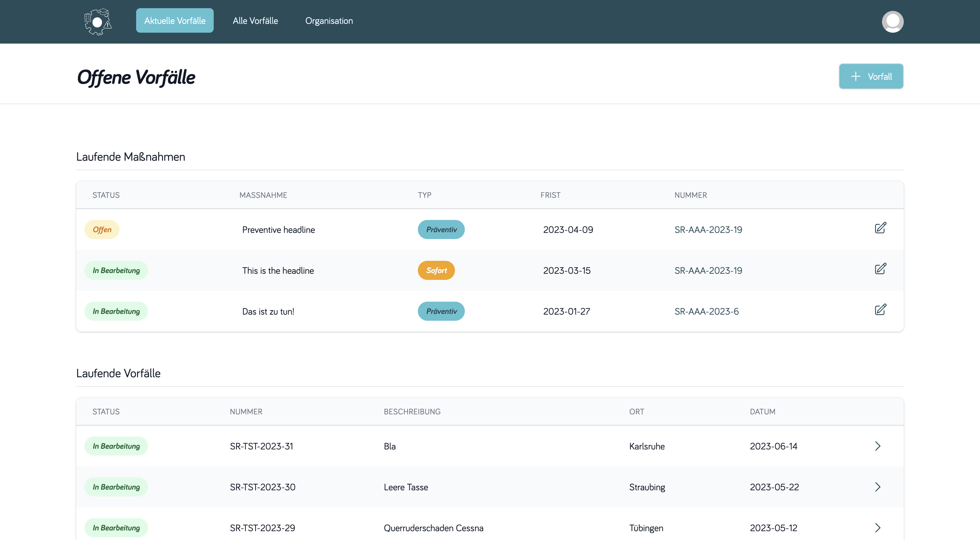Viewport: 980px width, 540px height.
Task: Open the Organisation menu item
Action: (329, 21)
